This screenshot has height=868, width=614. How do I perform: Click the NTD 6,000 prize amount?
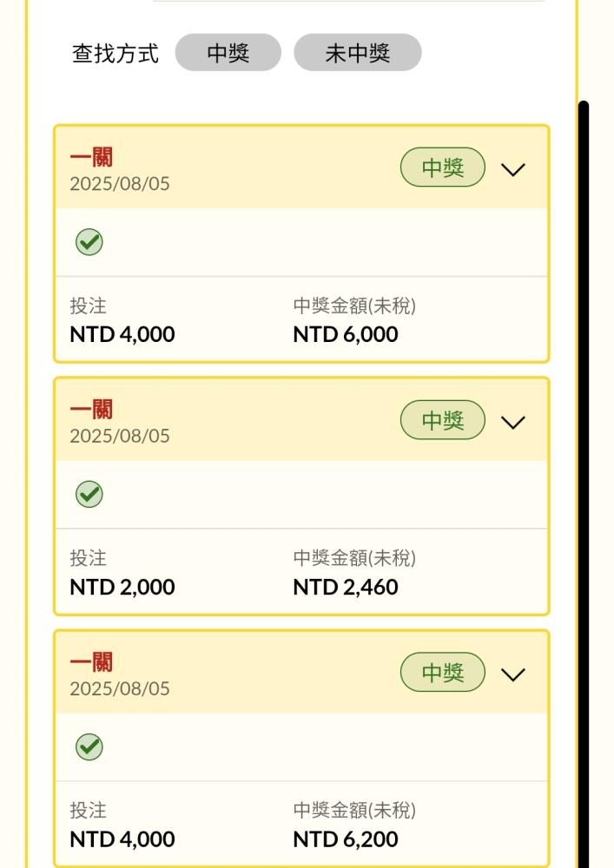[x=346, y=335]
